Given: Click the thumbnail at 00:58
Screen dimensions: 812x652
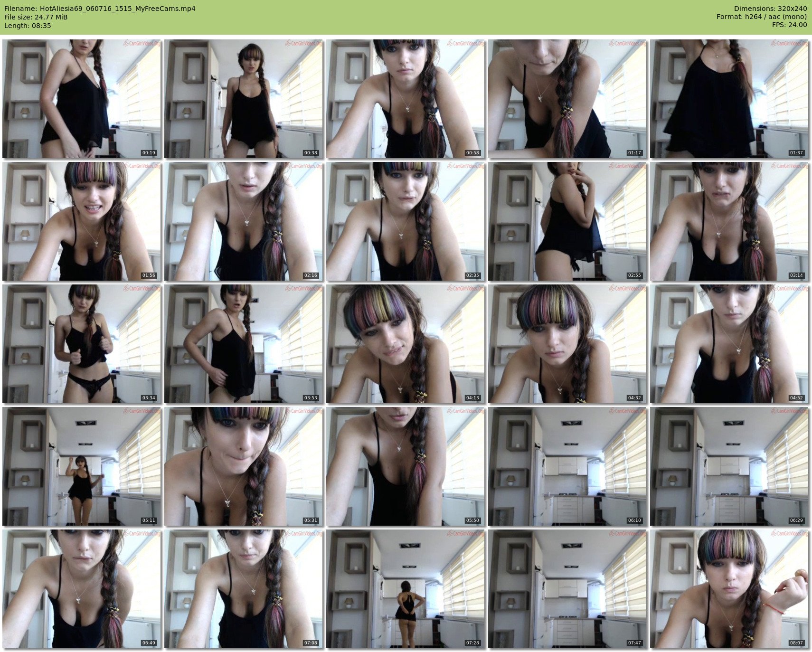Looking at the screenshot, I should pos(406,99).
